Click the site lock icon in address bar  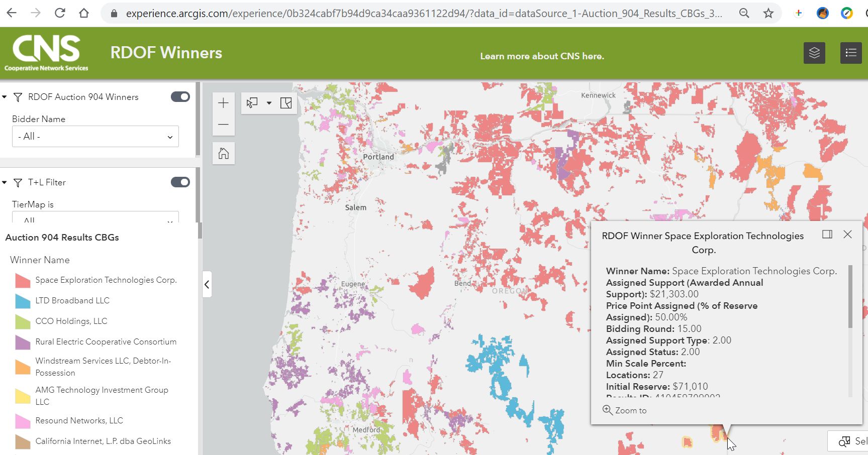click(114, 14)
